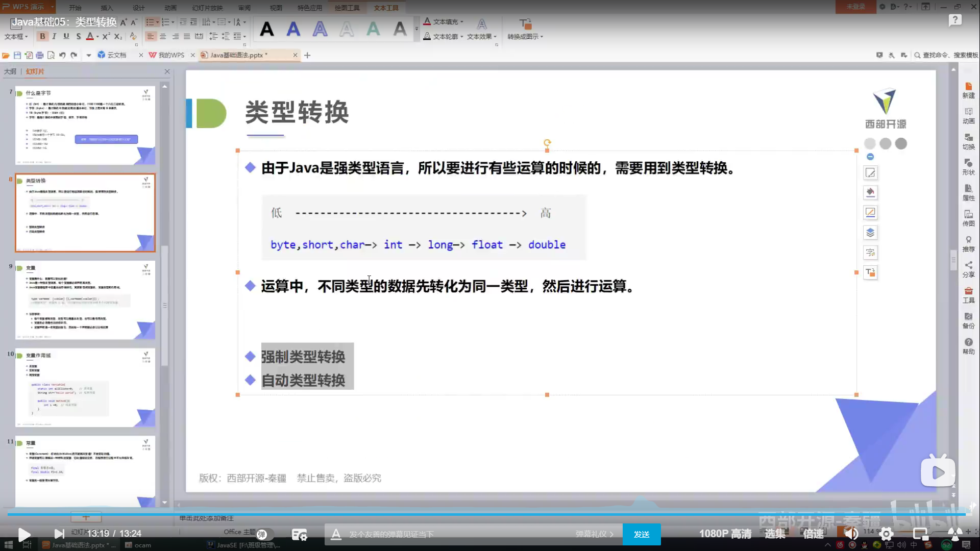Click the danmaku settings icon
This screenshot has height=551, width=980.
pos(300,534)
